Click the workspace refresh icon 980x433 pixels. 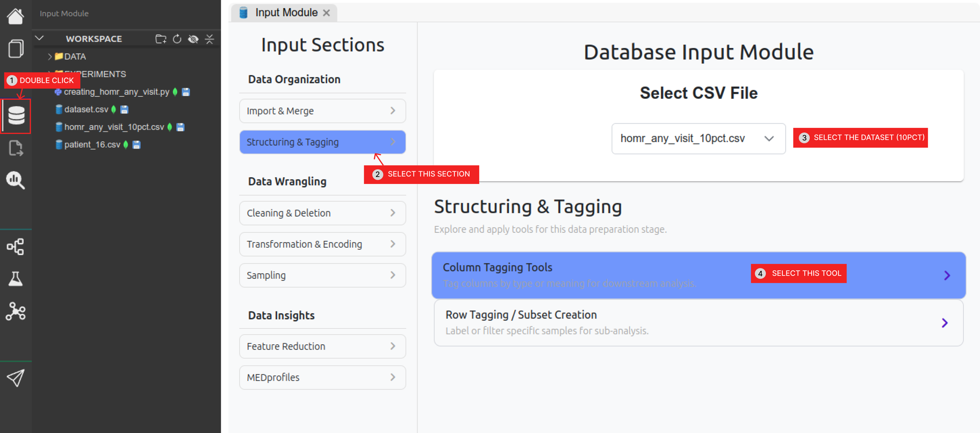[x=177, y=39]
